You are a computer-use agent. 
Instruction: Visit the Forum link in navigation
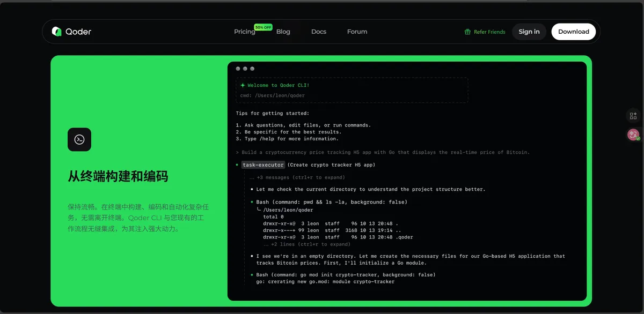tap(357, 32)
